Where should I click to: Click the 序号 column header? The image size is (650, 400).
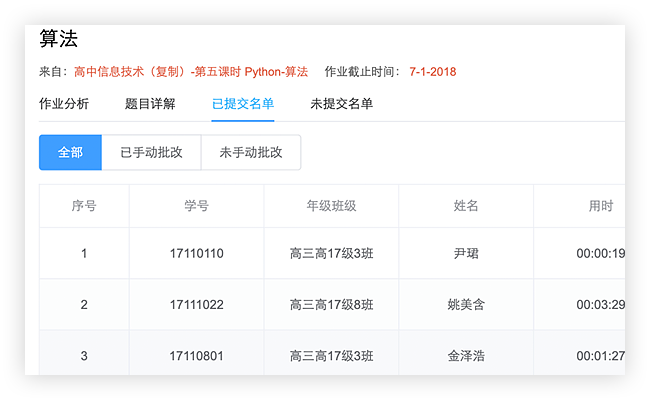tap(84, 206)
